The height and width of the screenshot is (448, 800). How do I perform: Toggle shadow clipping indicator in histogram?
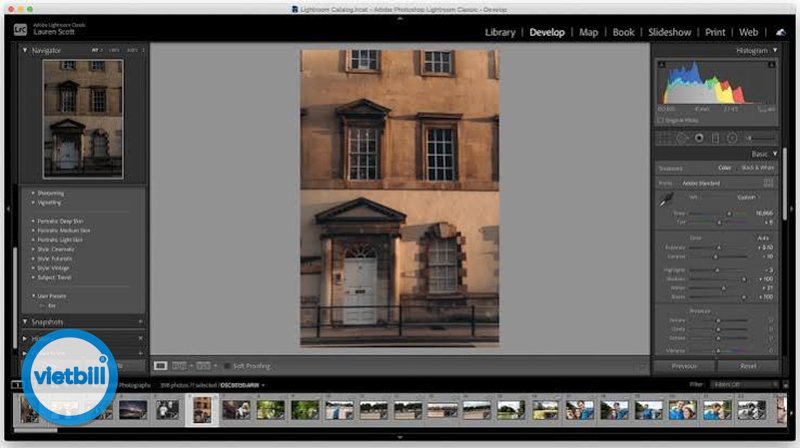click(x=662, y=64)
